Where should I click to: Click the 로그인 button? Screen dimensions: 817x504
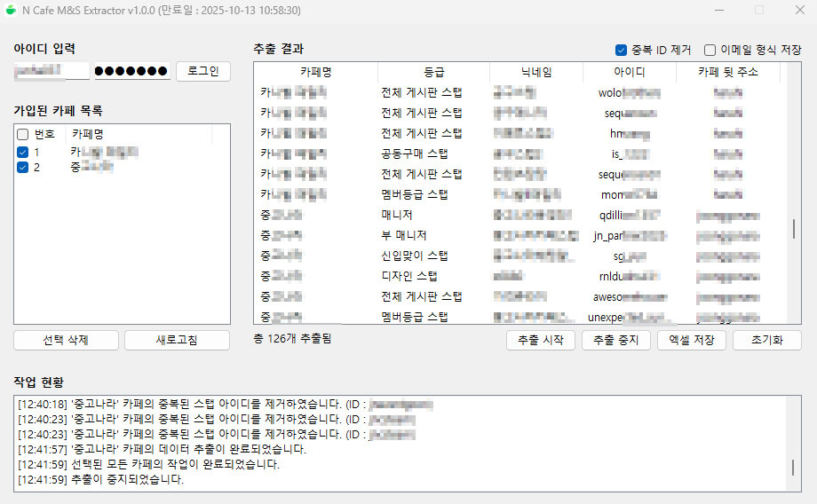pyautogui.click(x=203, y=71)
